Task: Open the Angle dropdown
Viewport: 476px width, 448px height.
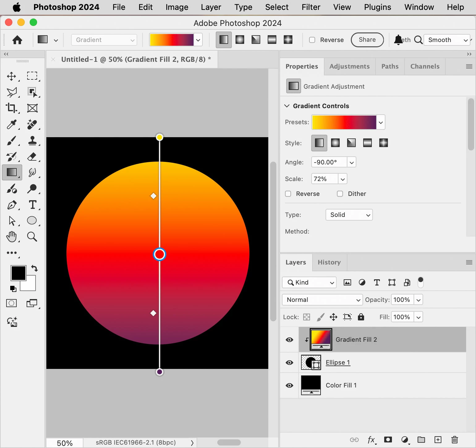Action: [351, 162]
